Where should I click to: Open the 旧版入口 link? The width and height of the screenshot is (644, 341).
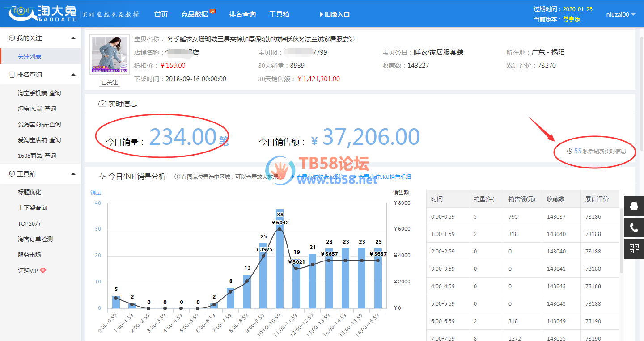click(335, 14)
